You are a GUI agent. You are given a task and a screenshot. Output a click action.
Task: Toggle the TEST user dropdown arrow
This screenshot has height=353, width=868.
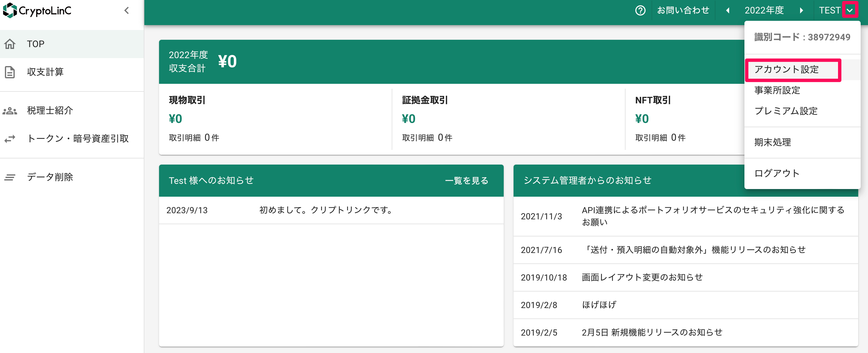[x=849, y=10]
